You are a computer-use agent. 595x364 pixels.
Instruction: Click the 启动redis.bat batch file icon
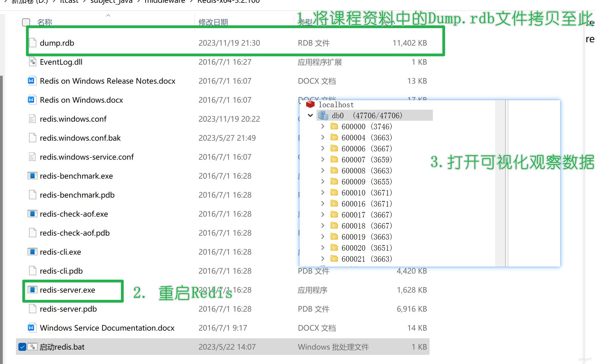pos(32,347)
